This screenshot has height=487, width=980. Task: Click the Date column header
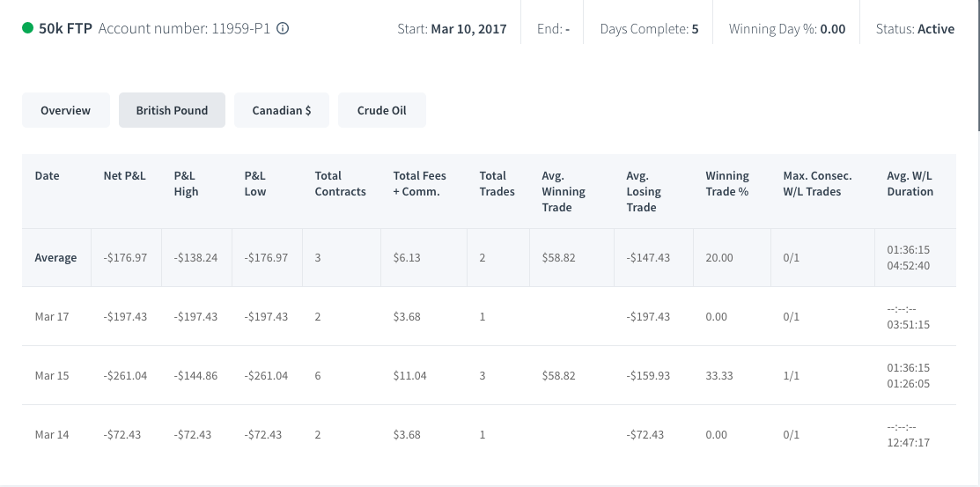47,175
